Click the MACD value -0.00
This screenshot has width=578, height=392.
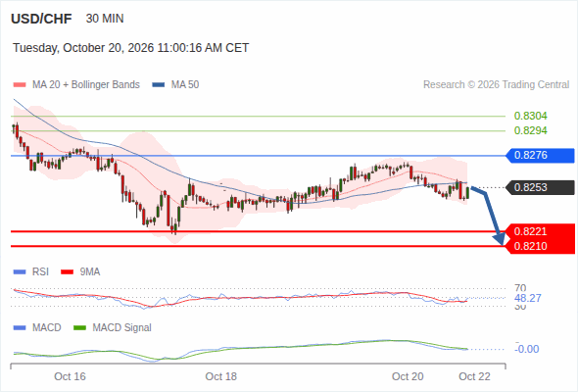point(527,349)
